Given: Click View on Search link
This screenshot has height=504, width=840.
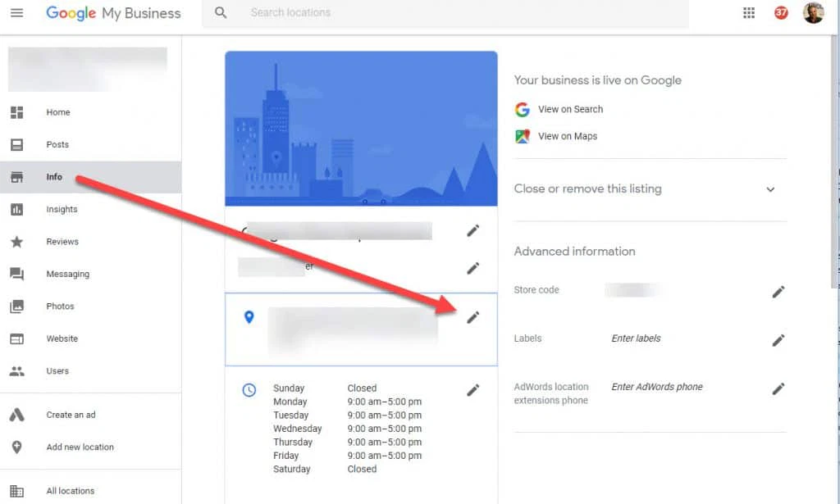Looking at the screenshot, I should pyautogui.click(x=570, y=109).
